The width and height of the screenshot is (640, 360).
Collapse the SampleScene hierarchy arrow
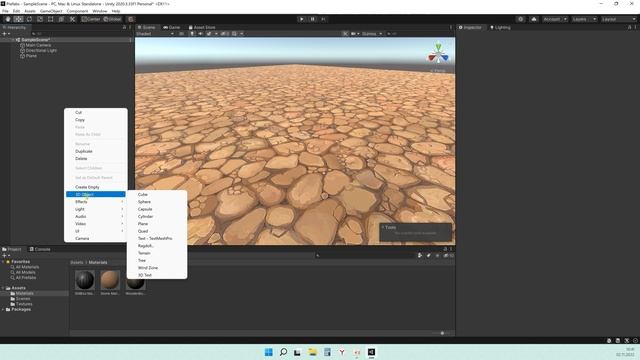13,40
